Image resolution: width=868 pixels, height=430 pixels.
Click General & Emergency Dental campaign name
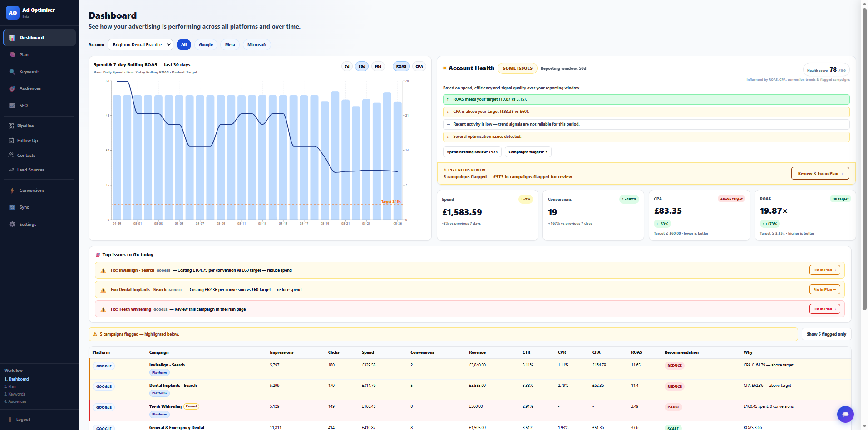click(177, 427)
